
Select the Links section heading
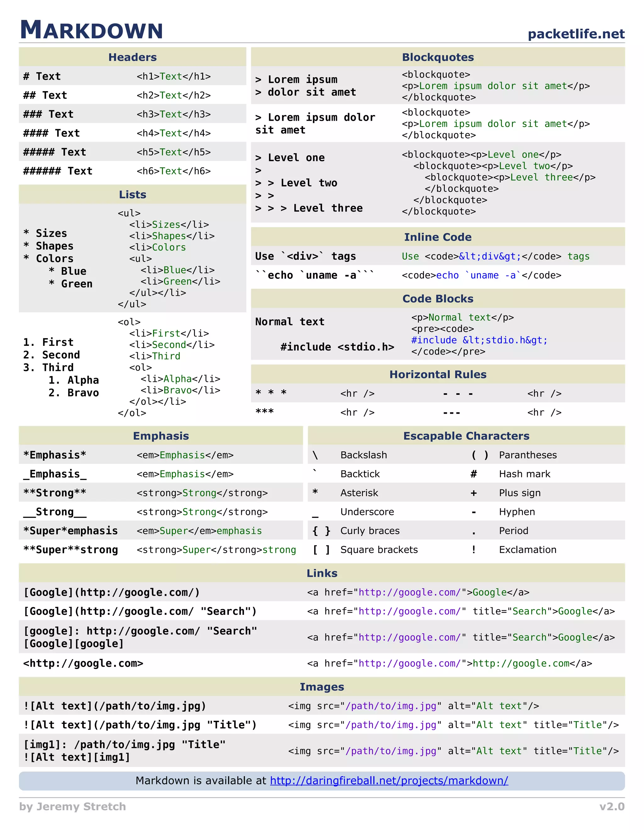pos(322,573)
